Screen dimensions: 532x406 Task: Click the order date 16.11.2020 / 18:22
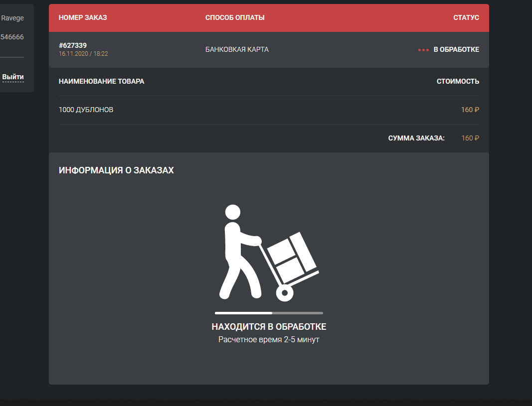coord(83,54)
